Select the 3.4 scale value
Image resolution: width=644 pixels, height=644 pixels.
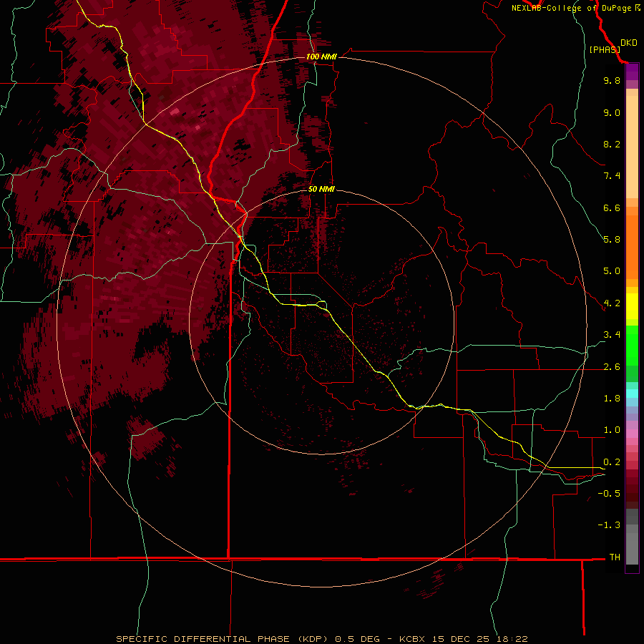[x=612, y=335]
